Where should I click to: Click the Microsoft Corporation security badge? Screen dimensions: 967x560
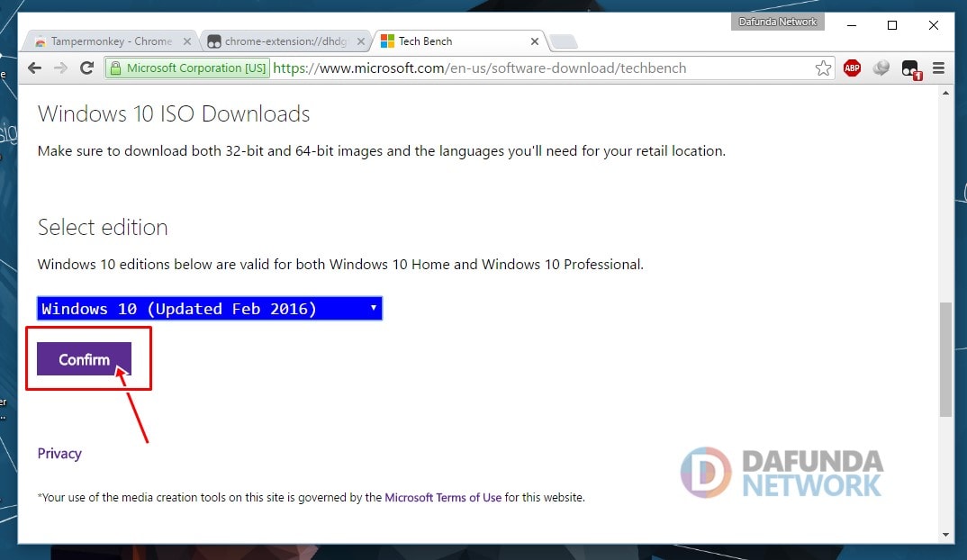point(187,68)
